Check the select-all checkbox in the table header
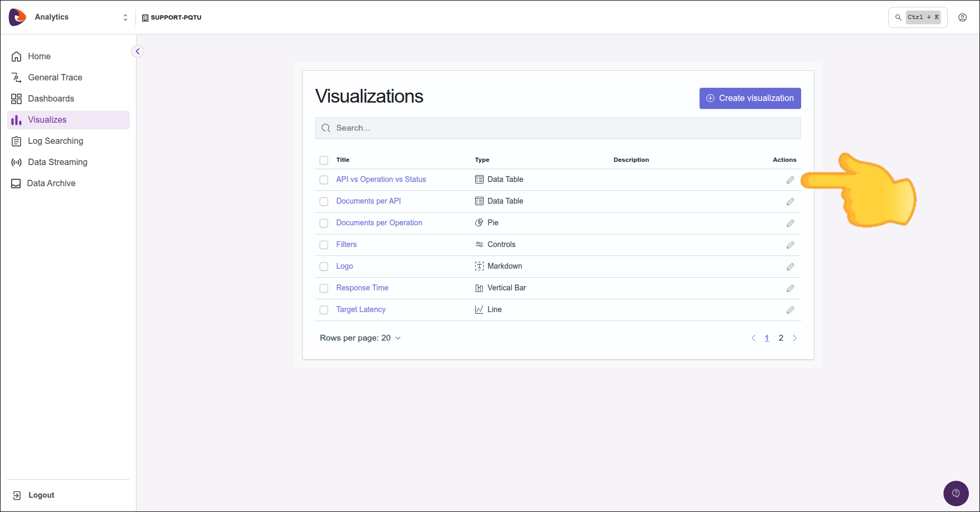 pyautogui.click(x=324, y=160)
